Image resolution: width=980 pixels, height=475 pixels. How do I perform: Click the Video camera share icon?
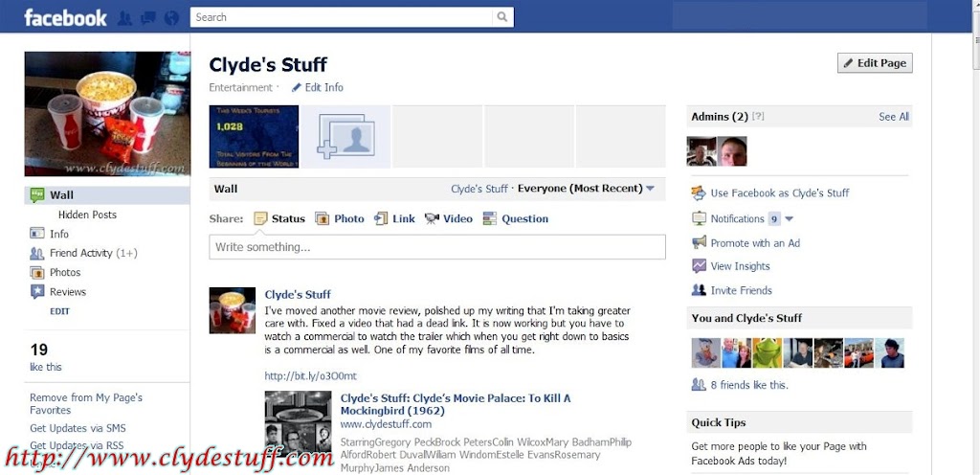click(432, 218)
